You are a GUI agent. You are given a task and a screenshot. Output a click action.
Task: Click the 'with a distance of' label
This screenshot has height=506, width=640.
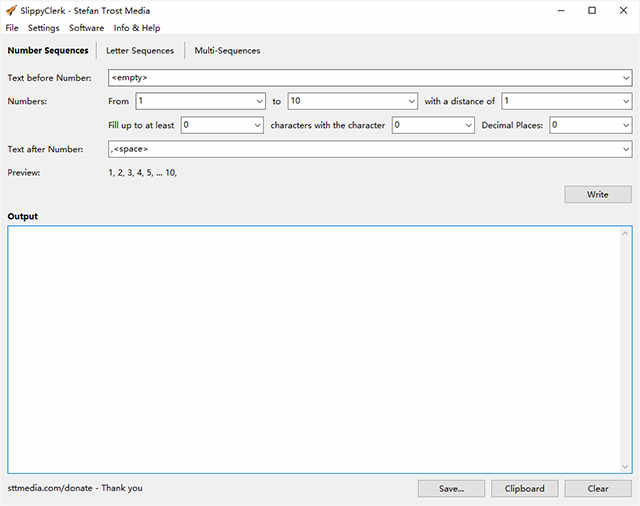[460, 101]
